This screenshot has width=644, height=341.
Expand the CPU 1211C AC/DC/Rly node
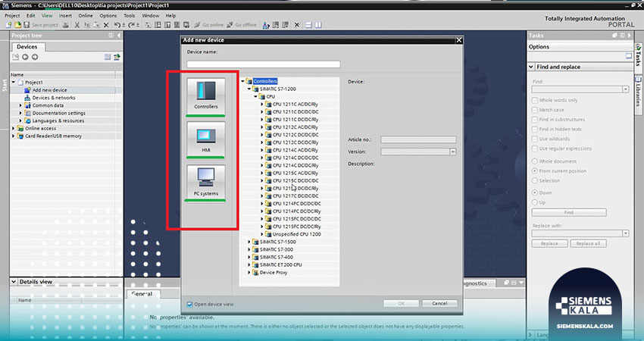pos(262,105)
